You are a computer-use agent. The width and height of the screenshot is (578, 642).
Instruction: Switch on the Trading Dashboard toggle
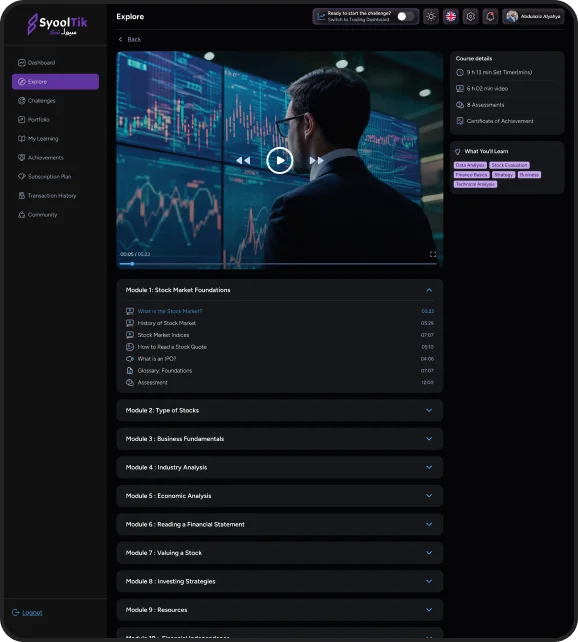pos(406,16)
